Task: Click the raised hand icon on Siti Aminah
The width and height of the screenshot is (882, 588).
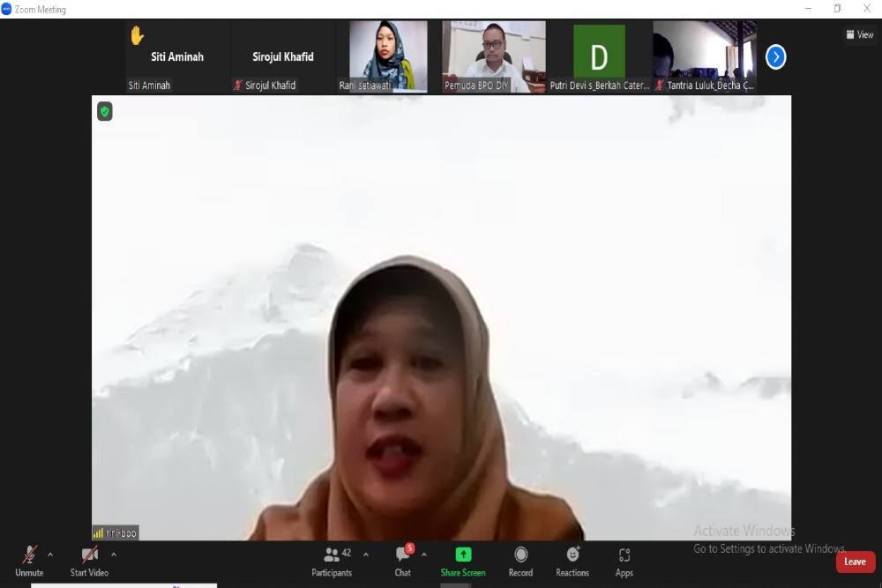Action: (x=137, y=35)
